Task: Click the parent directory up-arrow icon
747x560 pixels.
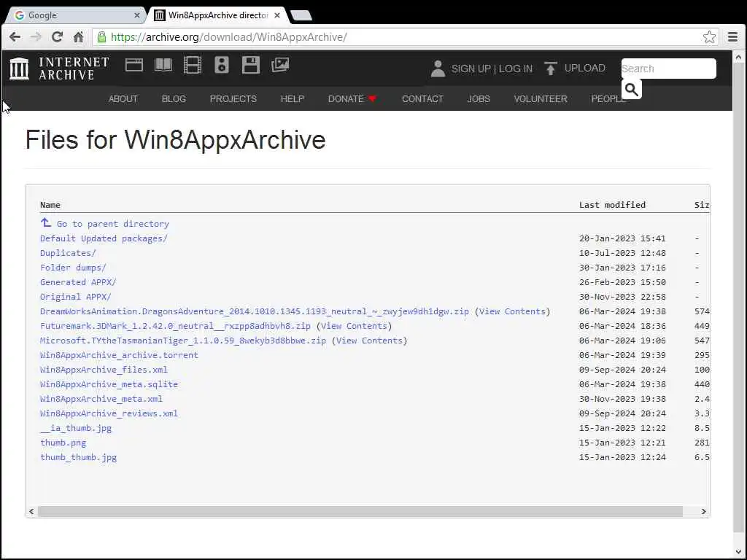Action: tap(46, 222)
